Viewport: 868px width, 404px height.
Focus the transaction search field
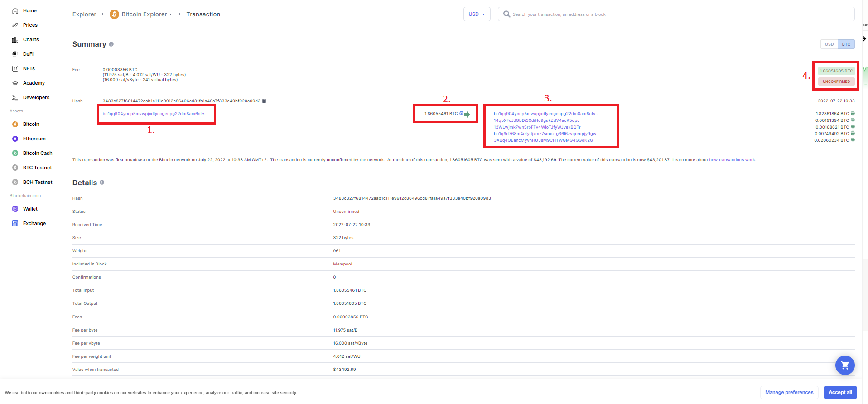(676, 14)
